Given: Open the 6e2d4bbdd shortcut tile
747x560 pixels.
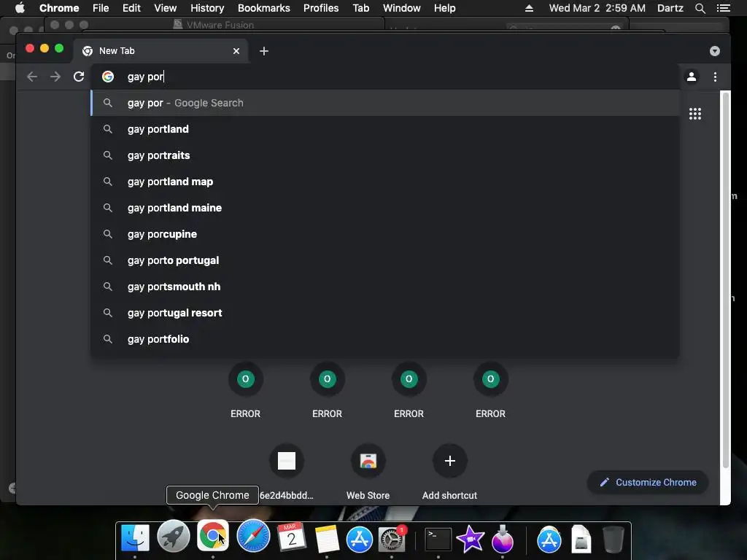Looking at the screenshot, I should 286,461.
